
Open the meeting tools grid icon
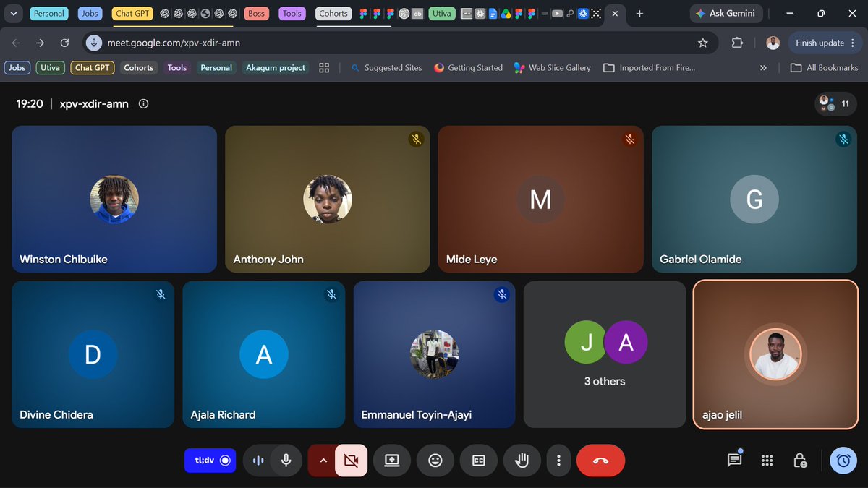pos(767,460)
